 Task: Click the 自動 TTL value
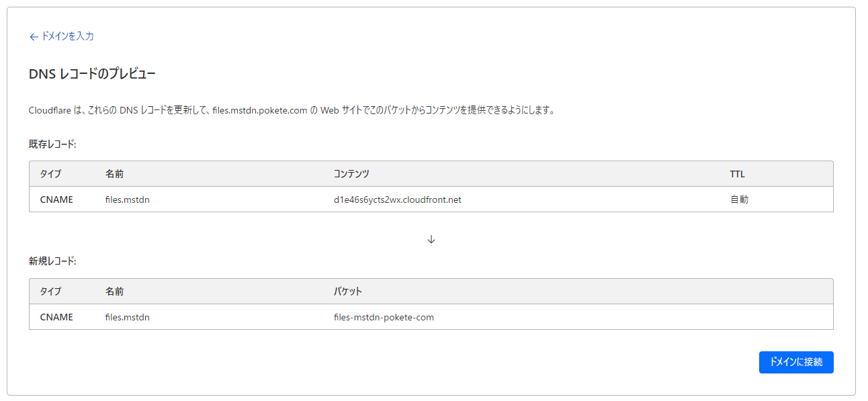coord(739,199)
